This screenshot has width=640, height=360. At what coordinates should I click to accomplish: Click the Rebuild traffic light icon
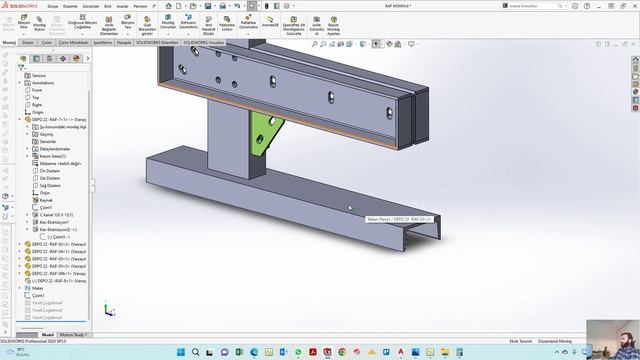point(267,6)
